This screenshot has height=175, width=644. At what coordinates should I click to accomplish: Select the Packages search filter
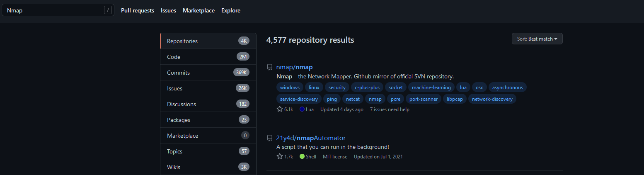208,120
